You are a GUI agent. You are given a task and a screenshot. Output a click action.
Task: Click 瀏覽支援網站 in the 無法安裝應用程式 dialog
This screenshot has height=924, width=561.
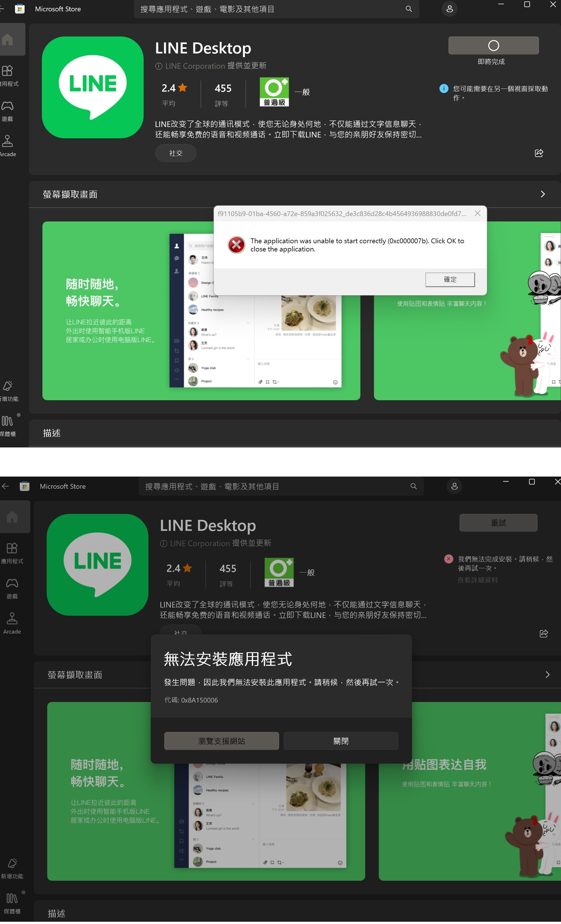tap(221, 741)
